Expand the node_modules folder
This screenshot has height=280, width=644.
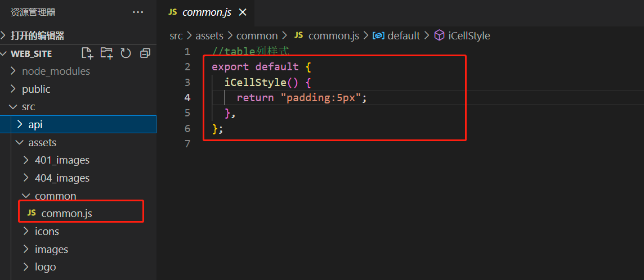[56, 71]
